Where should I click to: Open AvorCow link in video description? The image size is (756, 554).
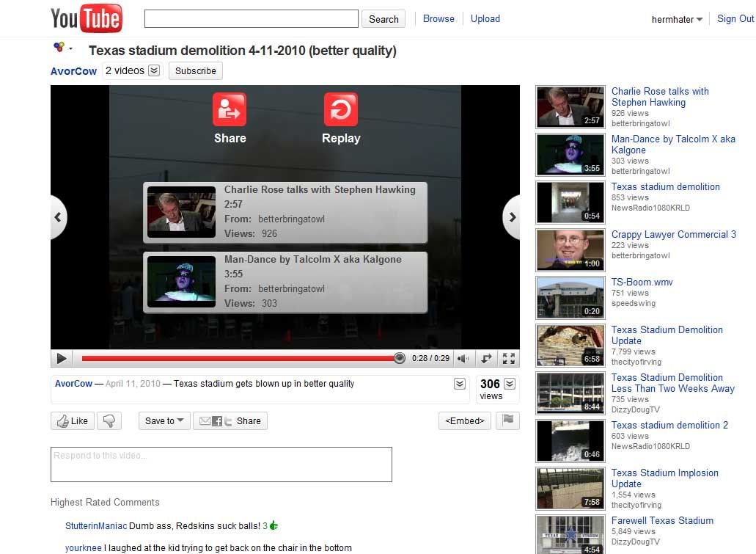pyautogui.click(x=73, y=384)
